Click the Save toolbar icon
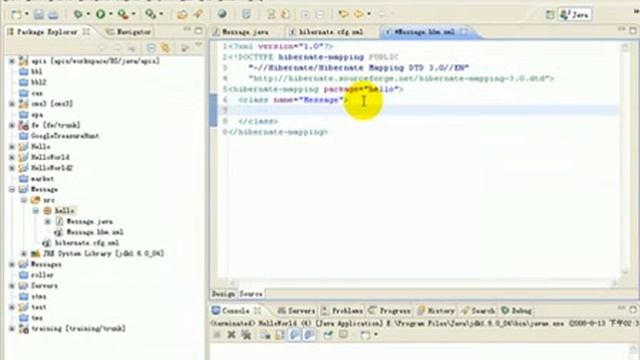The height and width of the screenshot is (360, 640). click(x=39, y=15)
